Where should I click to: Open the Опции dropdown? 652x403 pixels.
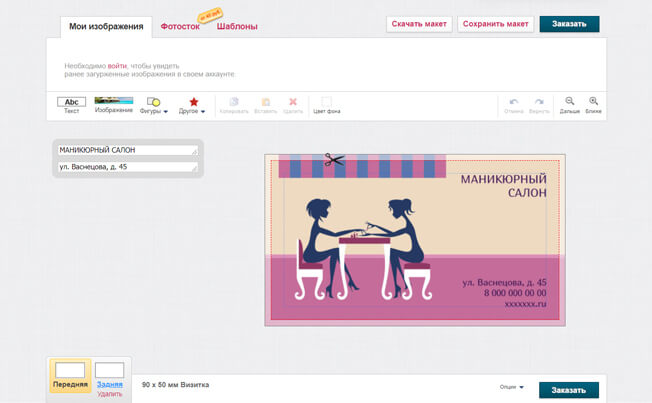[x=511, y=387]
